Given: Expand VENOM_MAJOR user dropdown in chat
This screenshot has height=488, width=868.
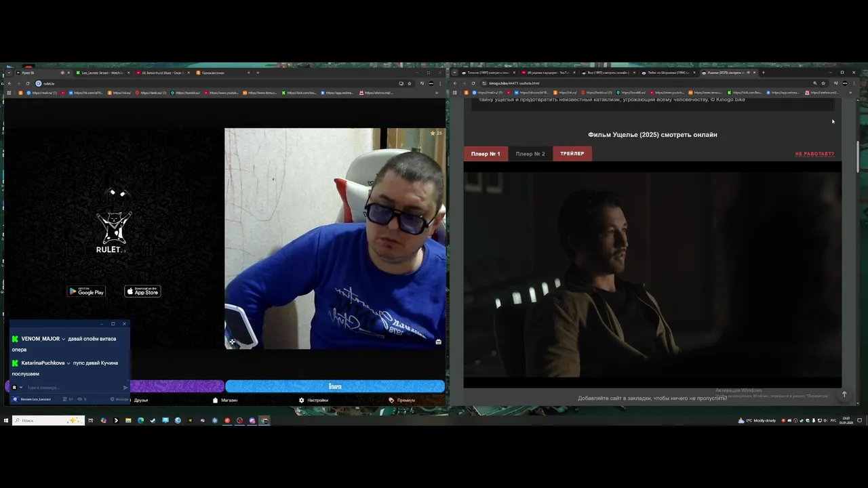Looking at the screenshot, I should [63, 339].
